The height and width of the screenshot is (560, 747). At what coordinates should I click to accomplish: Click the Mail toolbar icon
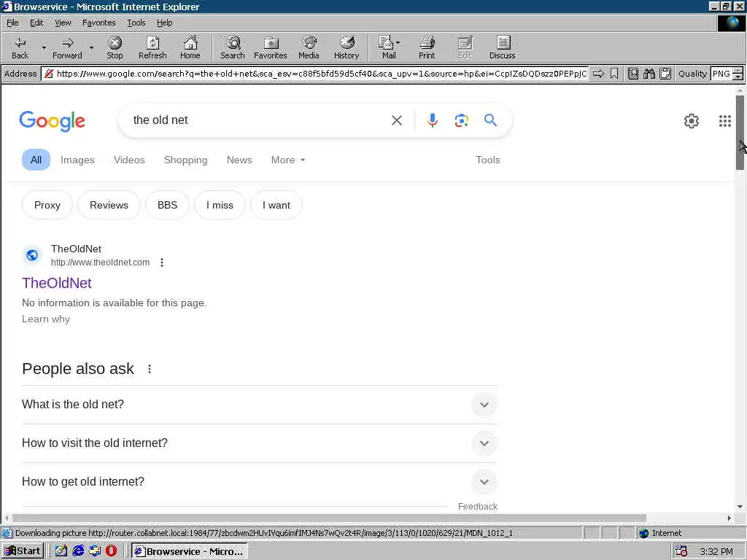click(387, 48)
